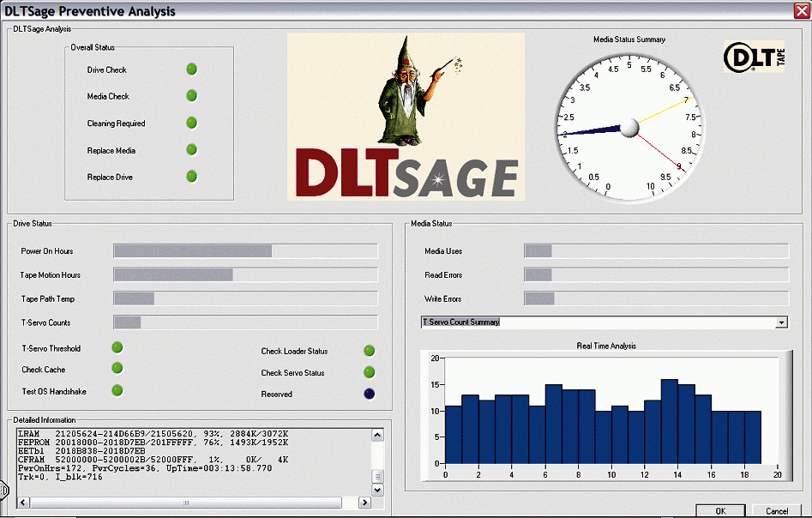Click the Real Time Analysis chart title
This screenshot has width=812, height=518.
click(x=606, y=346)
